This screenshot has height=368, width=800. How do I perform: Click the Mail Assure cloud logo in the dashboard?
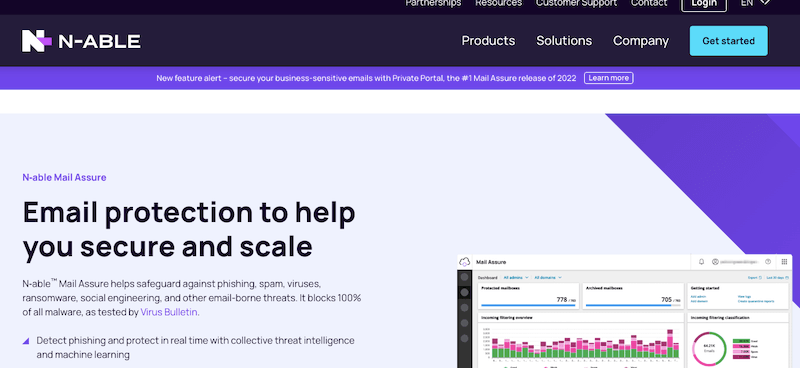coord(464,262)
